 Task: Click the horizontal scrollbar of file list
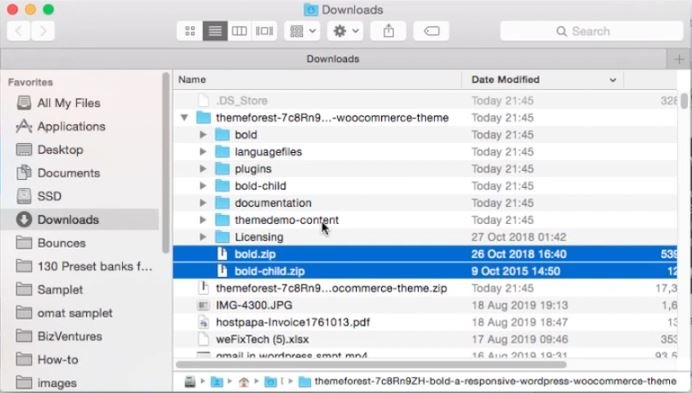tap(371, 364)
